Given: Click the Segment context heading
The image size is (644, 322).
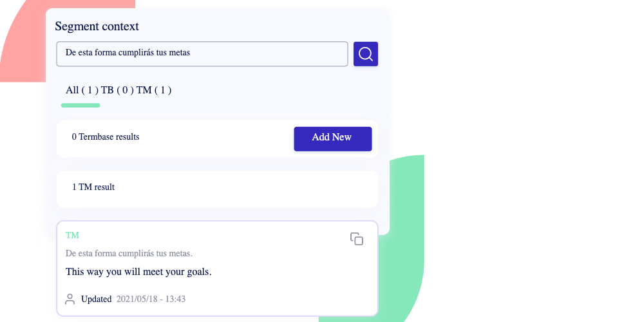Looking at the screenshot, I should [97, 26].
